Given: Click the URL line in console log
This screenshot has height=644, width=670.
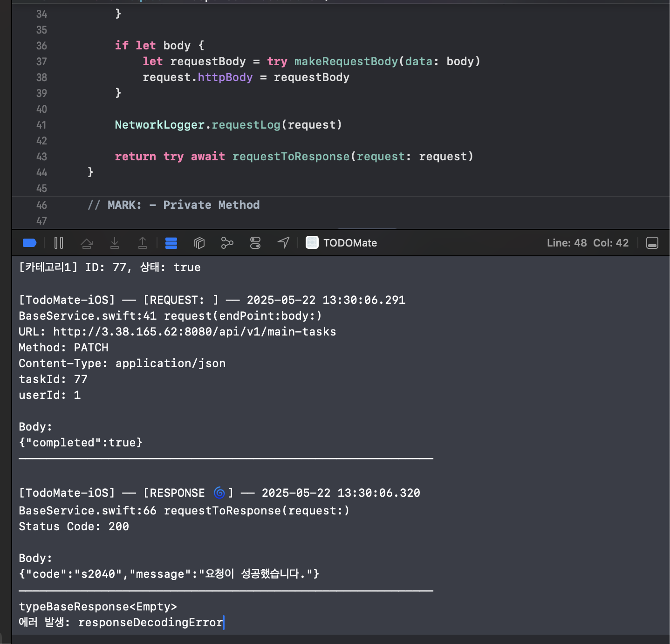Looking at the screenshot, I should (177, 332).
